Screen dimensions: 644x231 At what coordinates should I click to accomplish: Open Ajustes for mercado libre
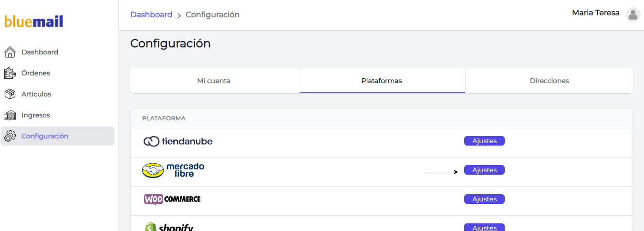click(x=484, y=170)
